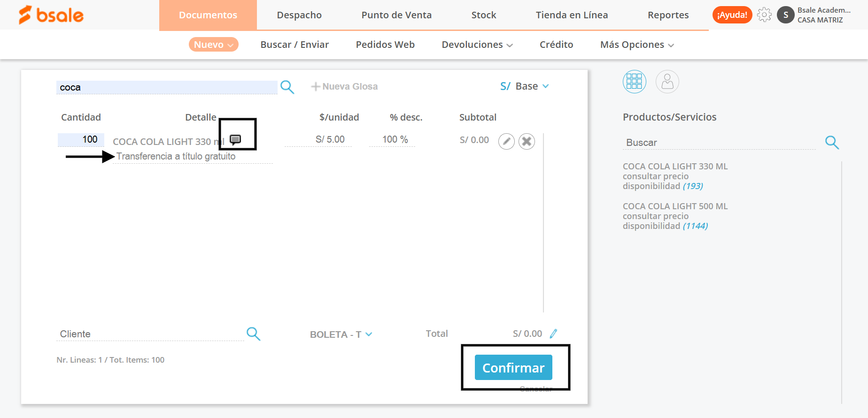Image resolution: width=868 pixels, height=418 pixels.
Task: Open the Crédito submenu item
Action: [x=556, y=45]
